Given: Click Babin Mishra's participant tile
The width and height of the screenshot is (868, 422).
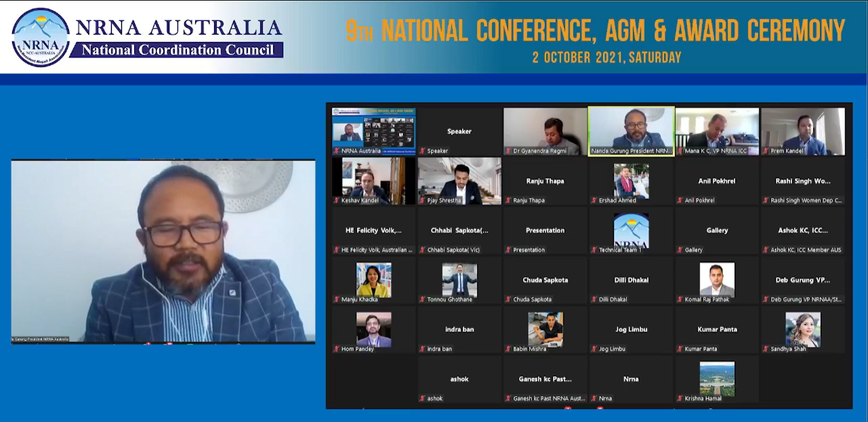Looking at the screenshot, I should click(x=545, y=329).
